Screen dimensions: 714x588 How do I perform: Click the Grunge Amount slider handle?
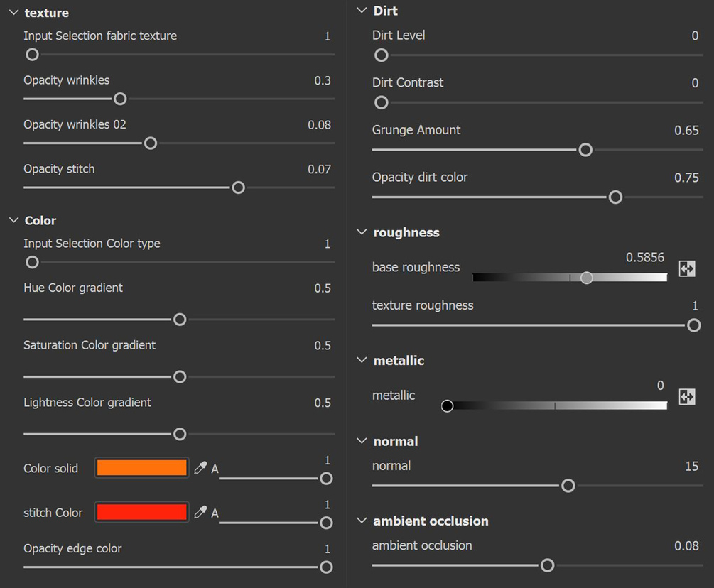pyautogui.click(x=585, y=150)
